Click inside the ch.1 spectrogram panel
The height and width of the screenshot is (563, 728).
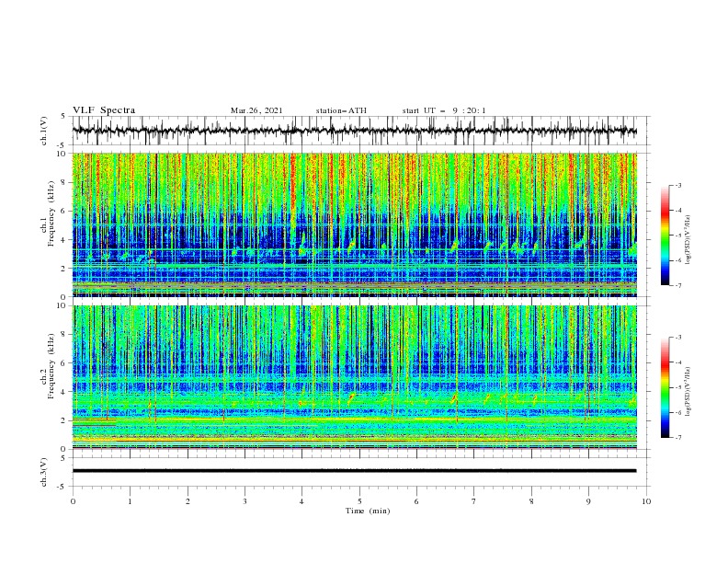click(x=354, y=224)
